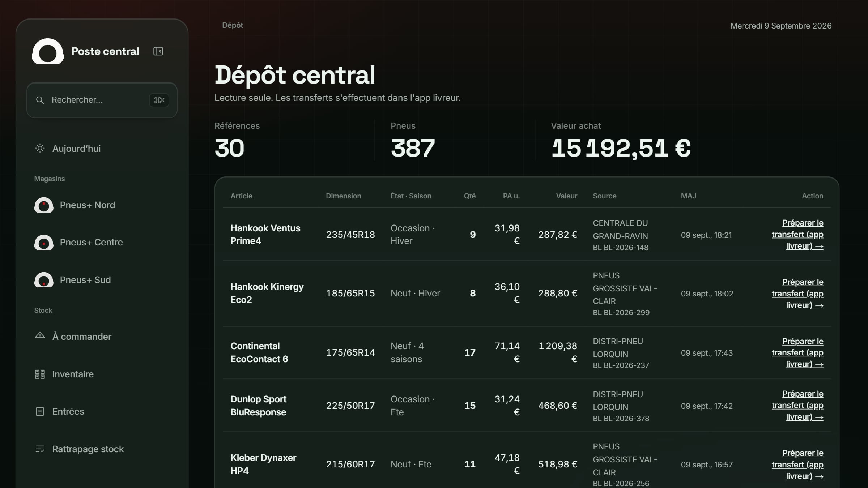
Task: Click the À commander warning icon
Action: [x=40, y=336]
